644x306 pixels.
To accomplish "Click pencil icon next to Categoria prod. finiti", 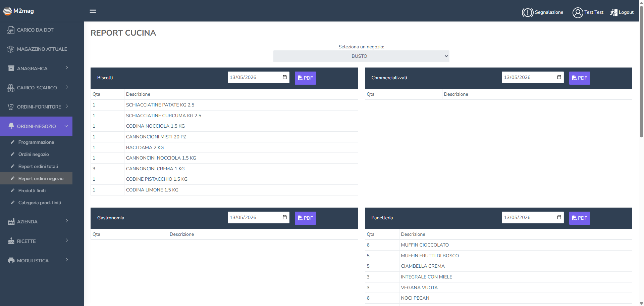I will (x=12, y=203).
